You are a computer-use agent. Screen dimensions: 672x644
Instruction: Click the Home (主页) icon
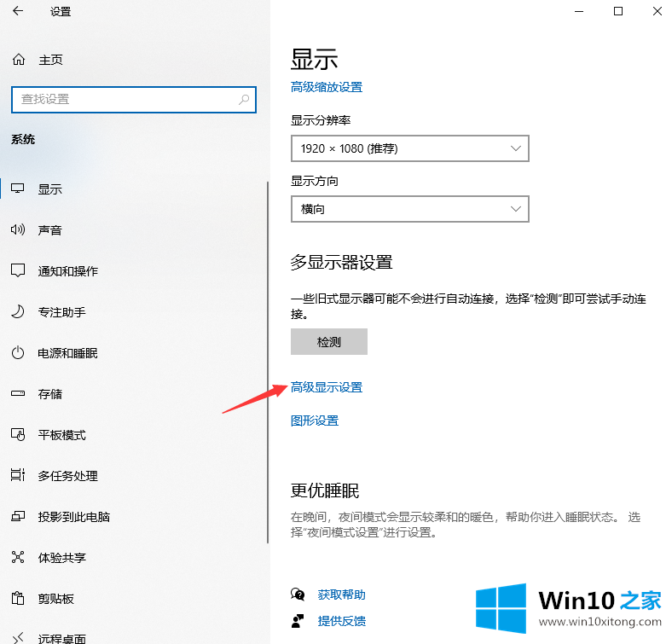point(19,60)
